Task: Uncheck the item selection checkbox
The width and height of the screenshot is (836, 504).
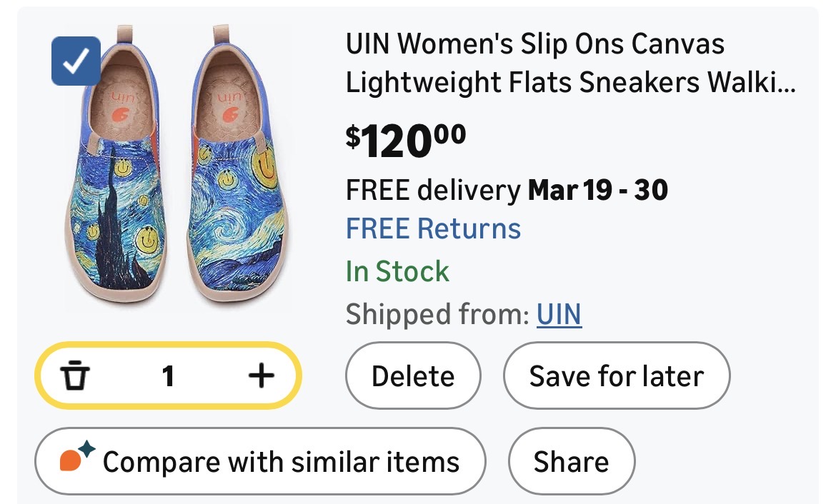Action: (76, 61)
